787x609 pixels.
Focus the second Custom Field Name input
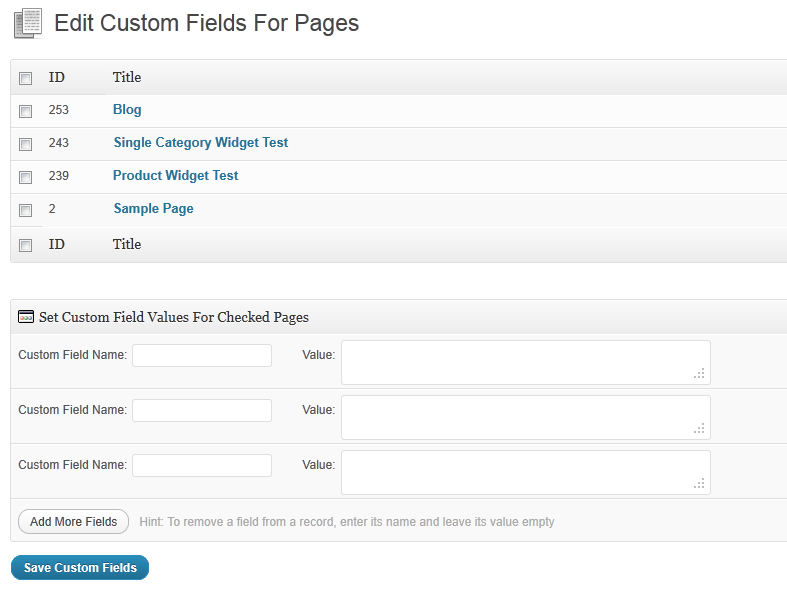click(x=202, y=410)
